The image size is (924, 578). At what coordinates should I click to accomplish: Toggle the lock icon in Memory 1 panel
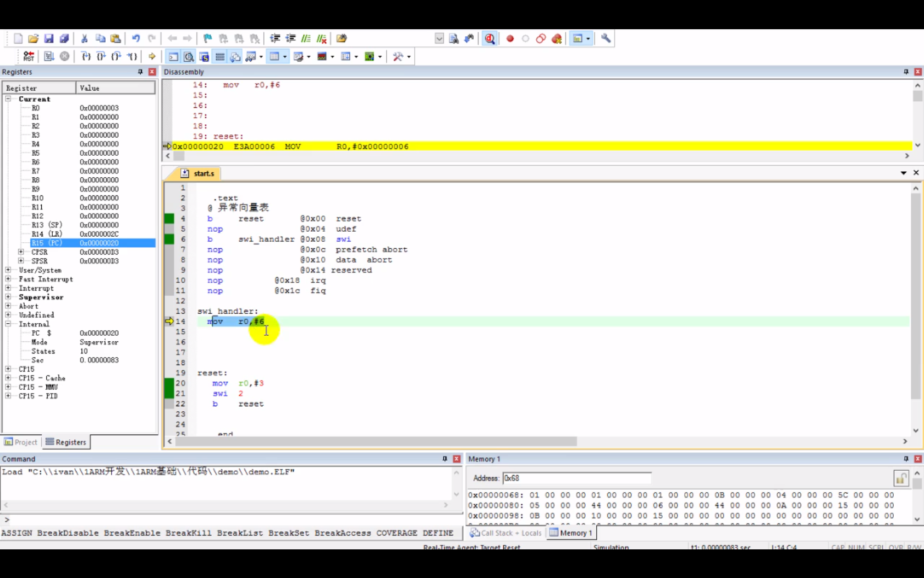tap(901, 478)
